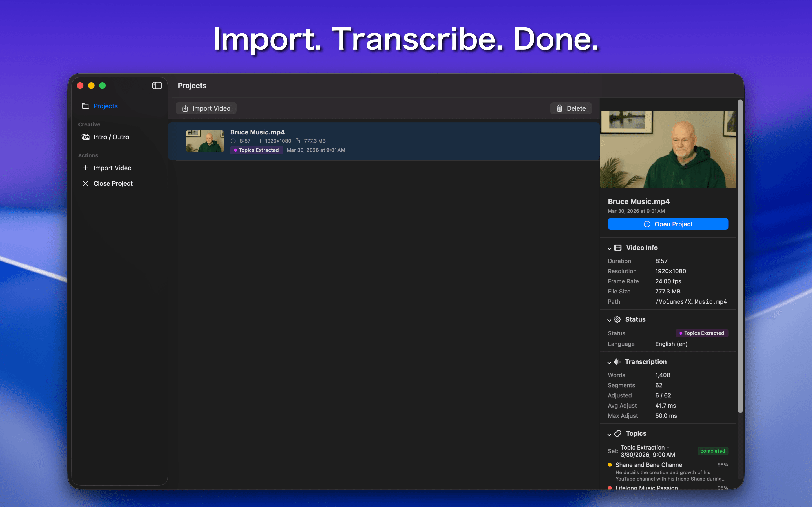Click the waveform icon next to Transcription
This screenshot has height=507, width=812.
[x=618, y=362]
